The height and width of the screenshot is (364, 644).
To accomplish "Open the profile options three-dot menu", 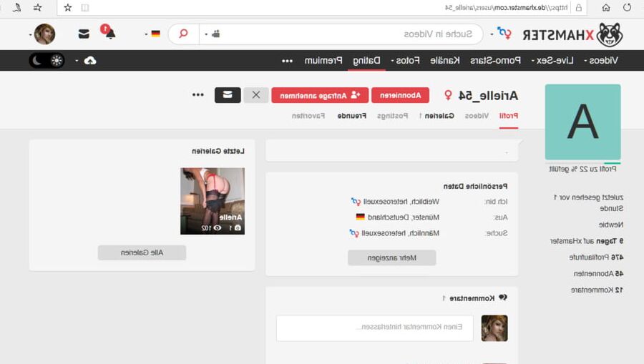I will [x=198, y=95].
